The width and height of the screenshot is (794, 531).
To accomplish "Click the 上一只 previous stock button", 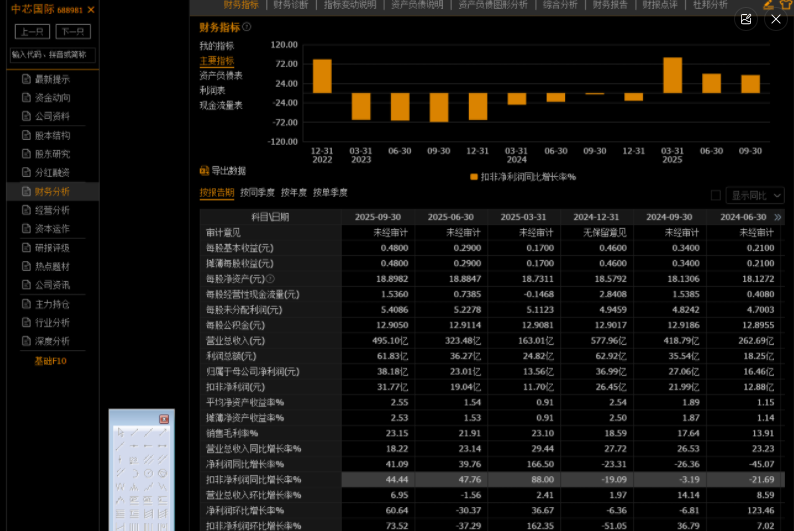I will (32, 31).
